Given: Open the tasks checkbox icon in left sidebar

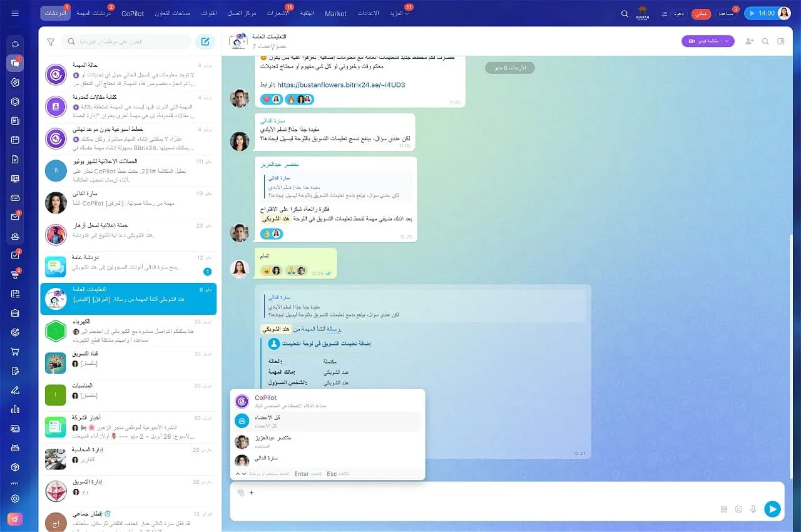Looking at the screenshot, I should (x=15, y=255).
